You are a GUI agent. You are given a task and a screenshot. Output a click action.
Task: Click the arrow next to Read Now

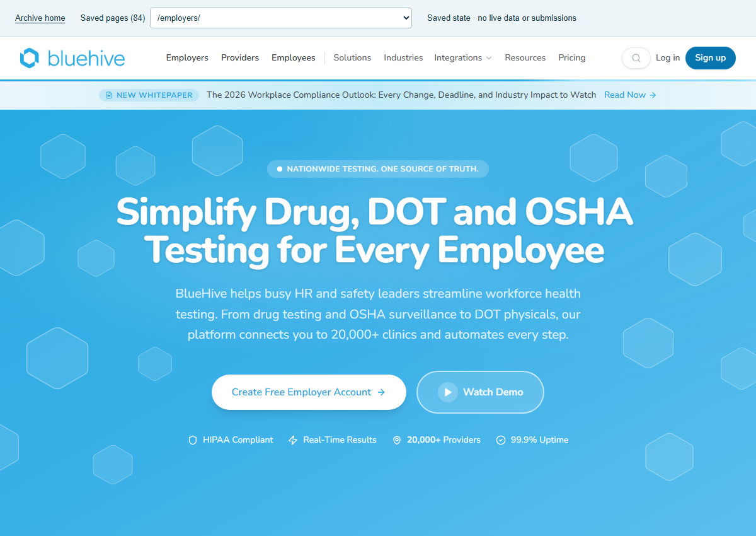click(x=653, y=95)
